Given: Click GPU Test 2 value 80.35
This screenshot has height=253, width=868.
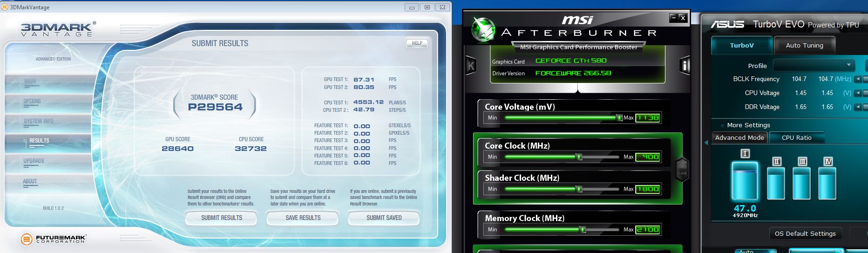Looking at the screenshot, I should (364, 87).
